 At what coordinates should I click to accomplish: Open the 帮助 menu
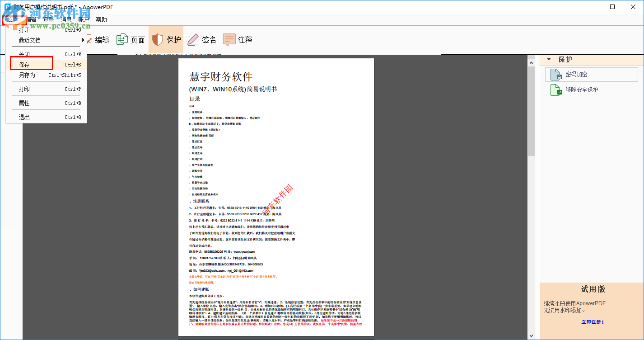pyautogui.click(x=101, y=19)
